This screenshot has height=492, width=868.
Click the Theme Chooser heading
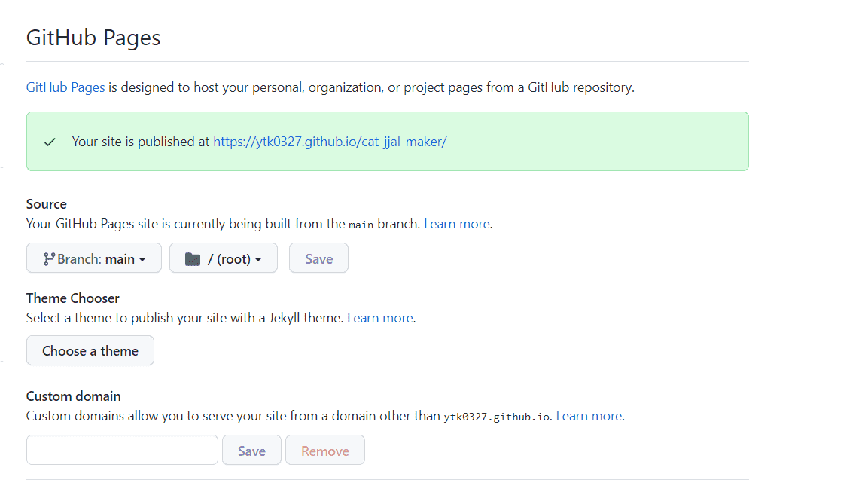point(72,298)
